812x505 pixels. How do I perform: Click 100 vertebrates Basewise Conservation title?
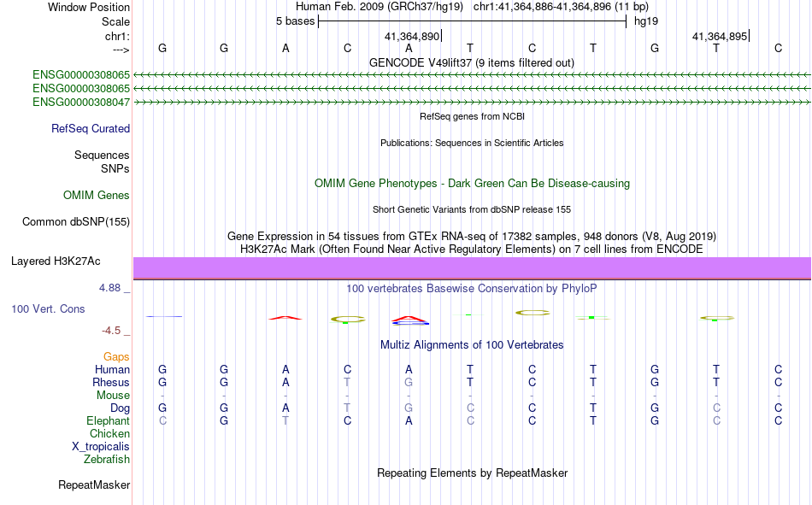472,289
